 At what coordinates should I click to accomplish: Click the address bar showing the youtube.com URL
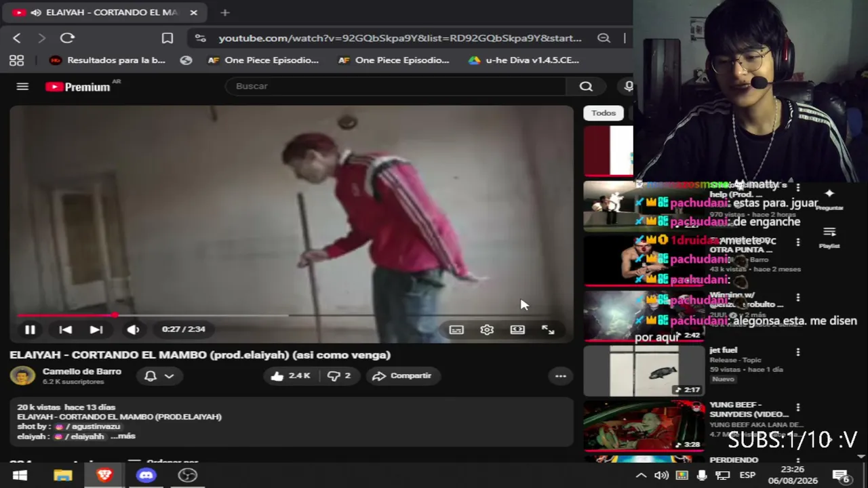click(x=400, y=38)
